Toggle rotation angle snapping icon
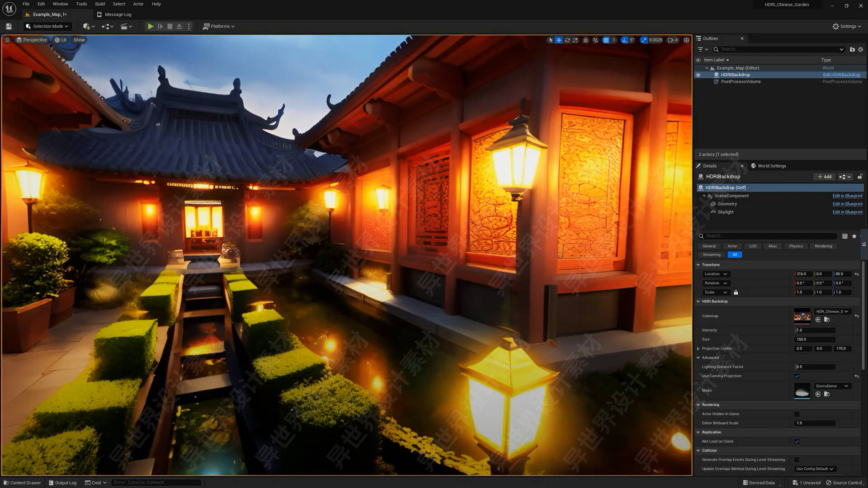Image resolution: width=868 pixels, height=488 pixels. pos(624,40)
